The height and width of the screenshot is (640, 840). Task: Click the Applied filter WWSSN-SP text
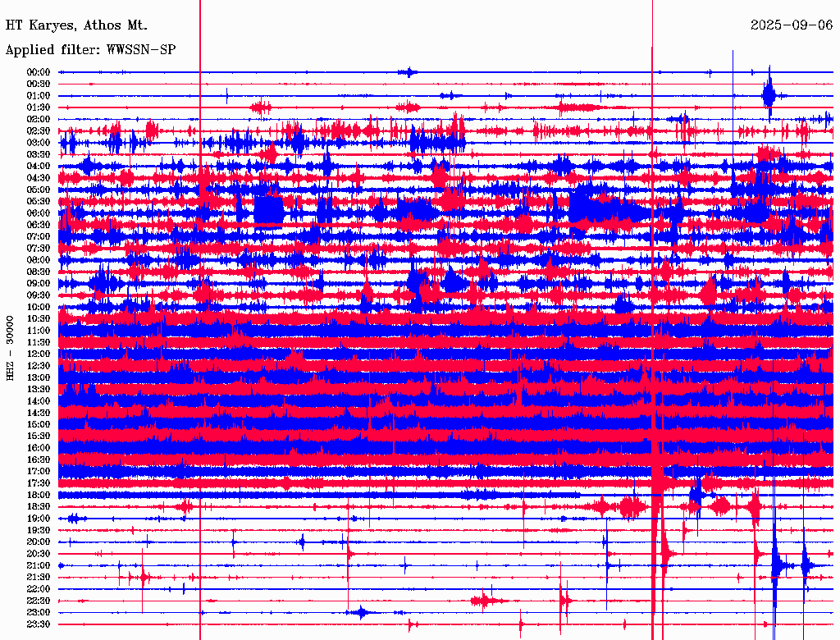[90, 50]
